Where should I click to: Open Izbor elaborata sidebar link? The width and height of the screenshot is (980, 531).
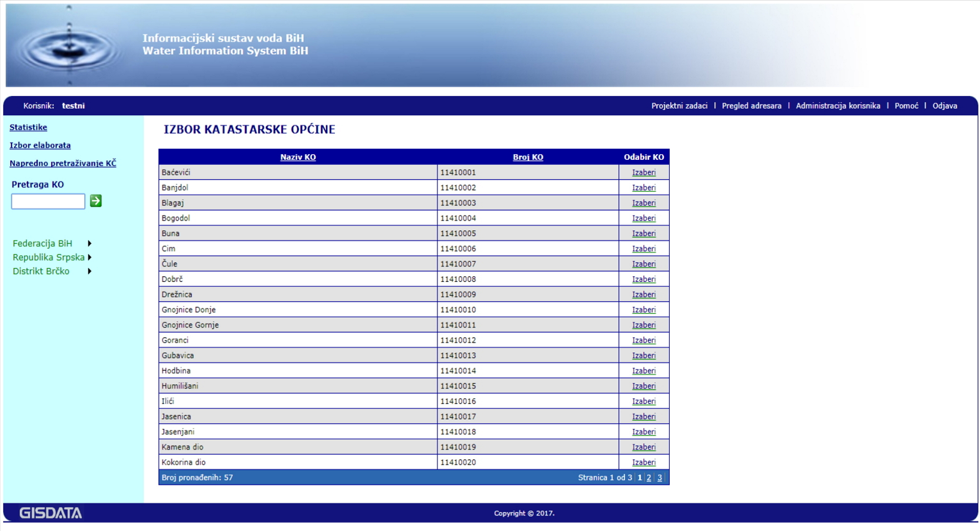(x=40, y=145)
